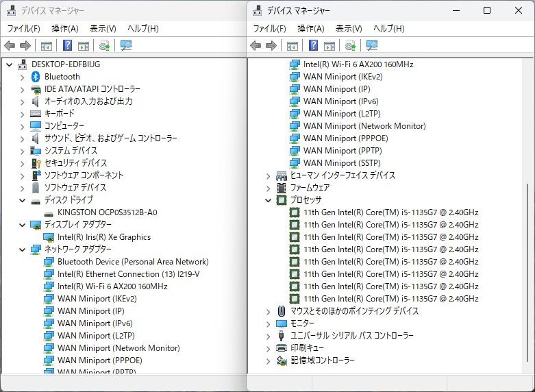
Task: Select KINGSTON OCP0S3512B-A0 disk drive
Action: pos(107,212)
